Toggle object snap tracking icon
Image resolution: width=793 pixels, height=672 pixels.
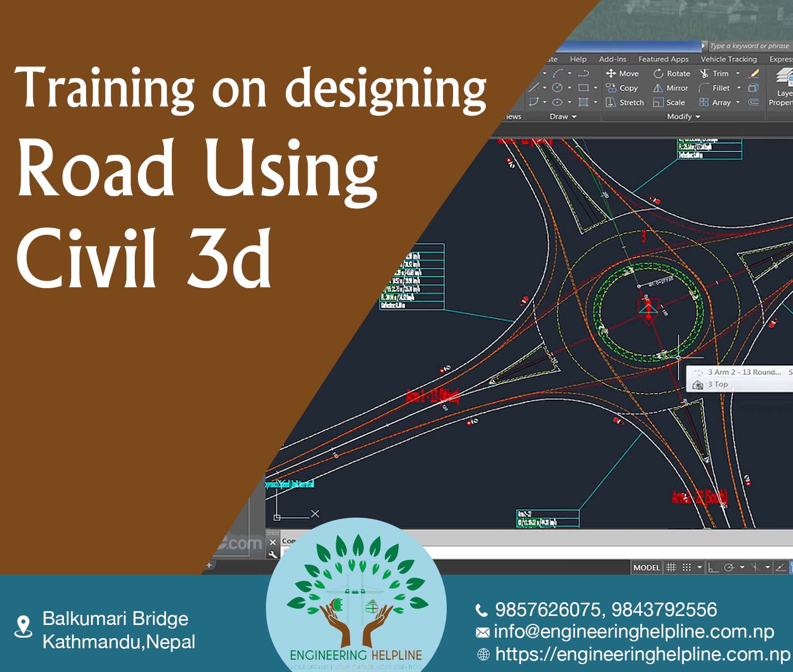pyautogui.click(x=755, y=567)
